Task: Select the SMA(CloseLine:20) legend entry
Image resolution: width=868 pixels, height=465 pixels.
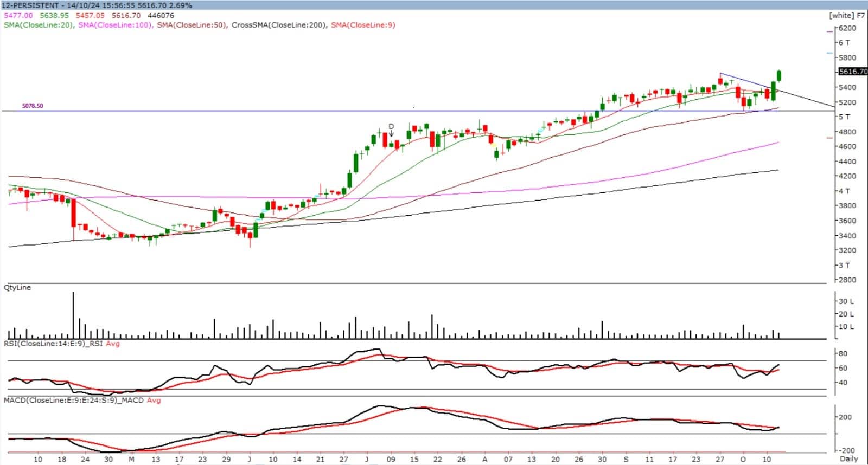Action: [38, 25]
